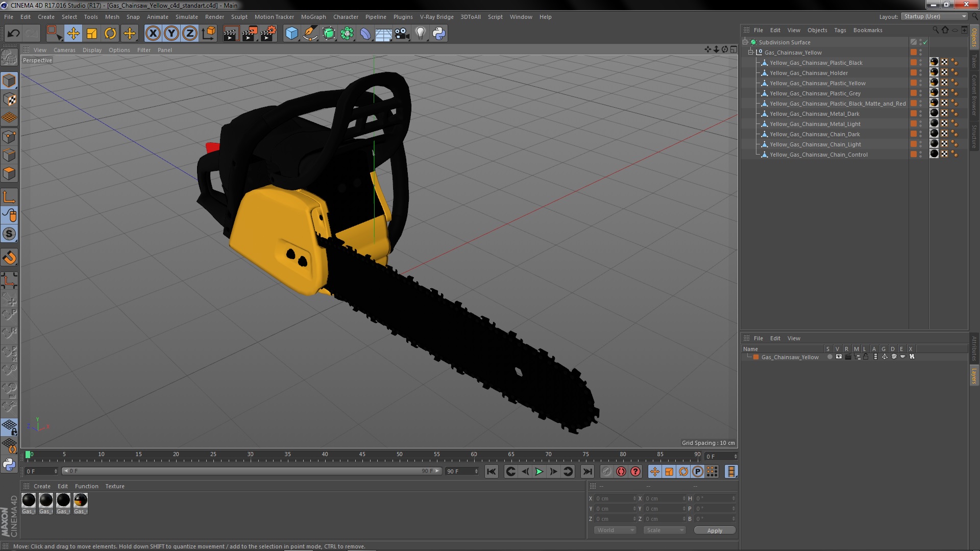The height and width of the screenshot is (551, 980).
Task: Toggle visibility dots of Yellow_Gas_Chainsaw_Holder
Action: (921, 73)
